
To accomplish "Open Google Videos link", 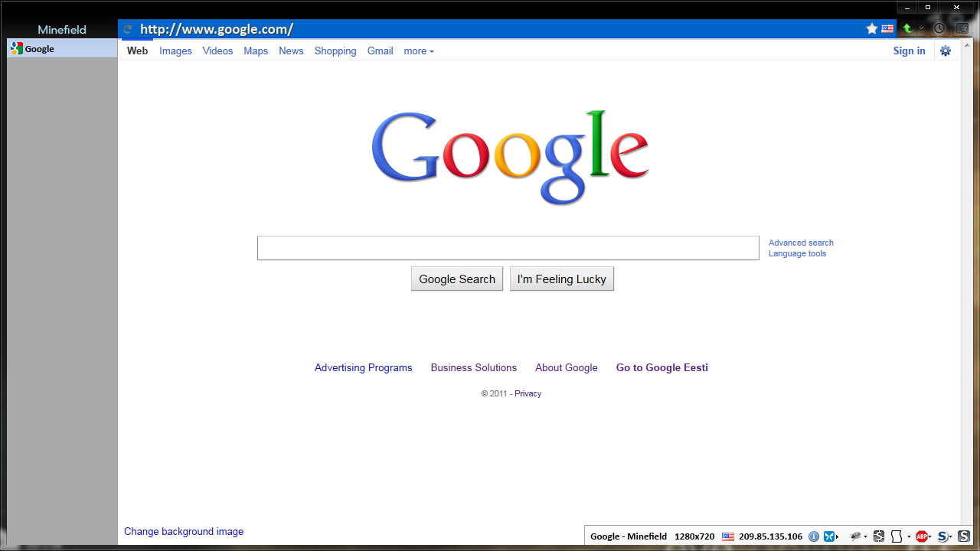I will 217,51.
